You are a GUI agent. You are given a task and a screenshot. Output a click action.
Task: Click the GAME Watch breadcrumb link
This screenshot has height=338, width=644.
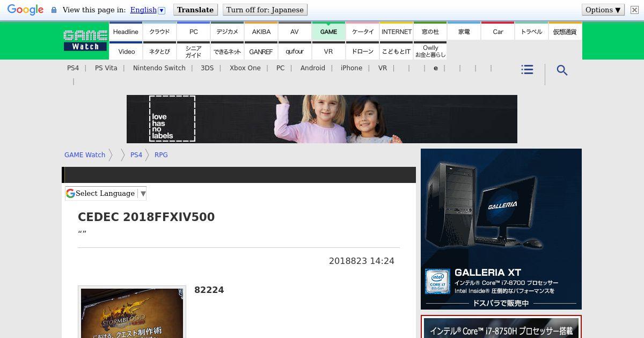point(85,155)
